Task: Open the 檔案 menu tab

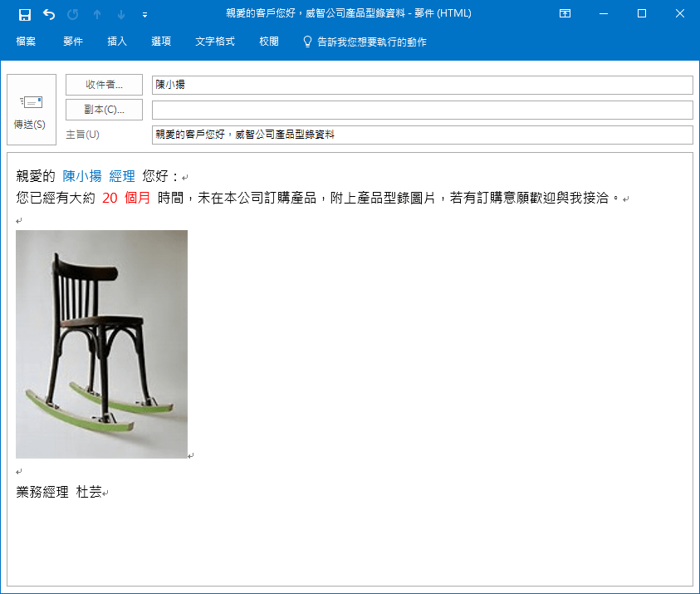Action: (26, 42)
